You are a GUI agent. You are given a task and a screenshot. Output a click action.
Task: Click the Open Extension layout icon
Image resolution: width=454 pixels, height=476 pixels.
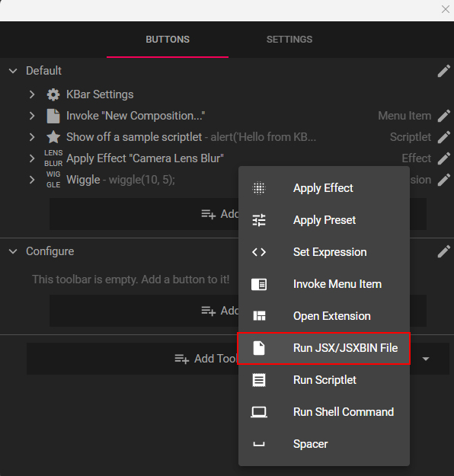pyautogui.click(x=259, y=316)
